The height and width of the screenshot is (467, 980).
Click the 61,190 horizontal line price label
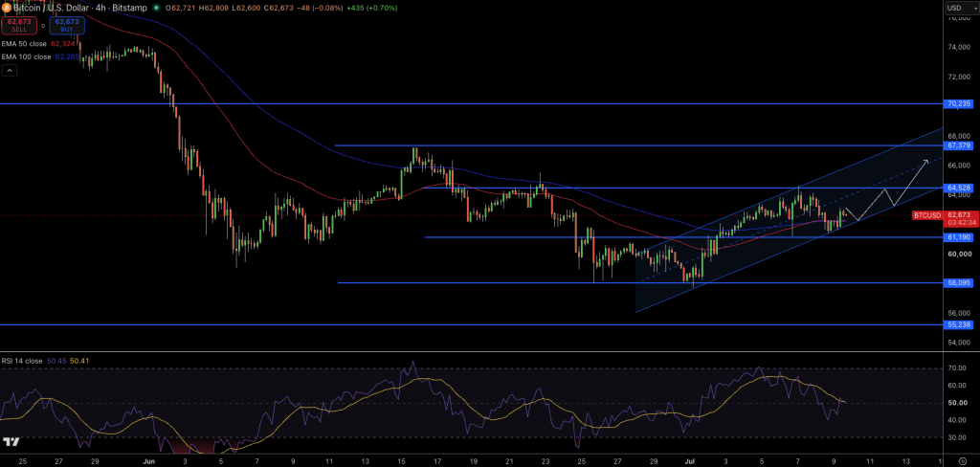[958, 237]
